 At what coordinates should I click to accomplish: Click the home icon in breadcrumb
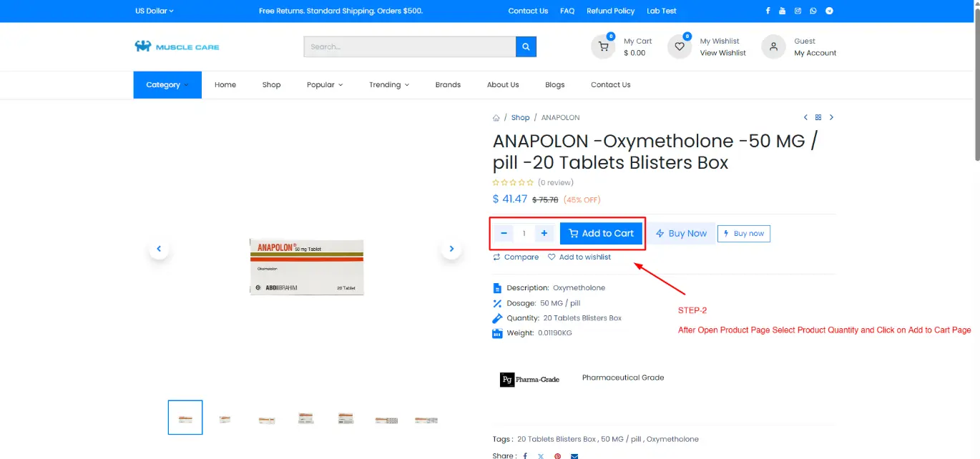[496, 118]
